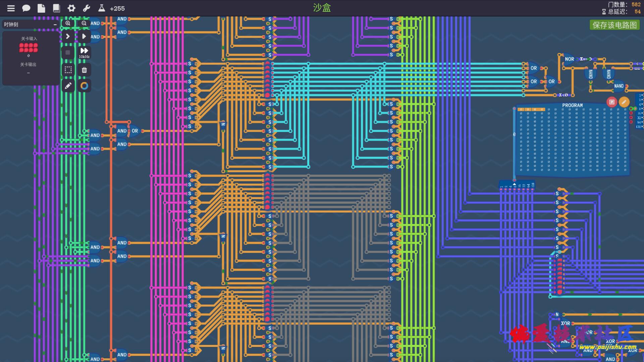The width and height of the screenshot is (644, 362).
Task: Select the X<0 wire label
Action: 563,95
